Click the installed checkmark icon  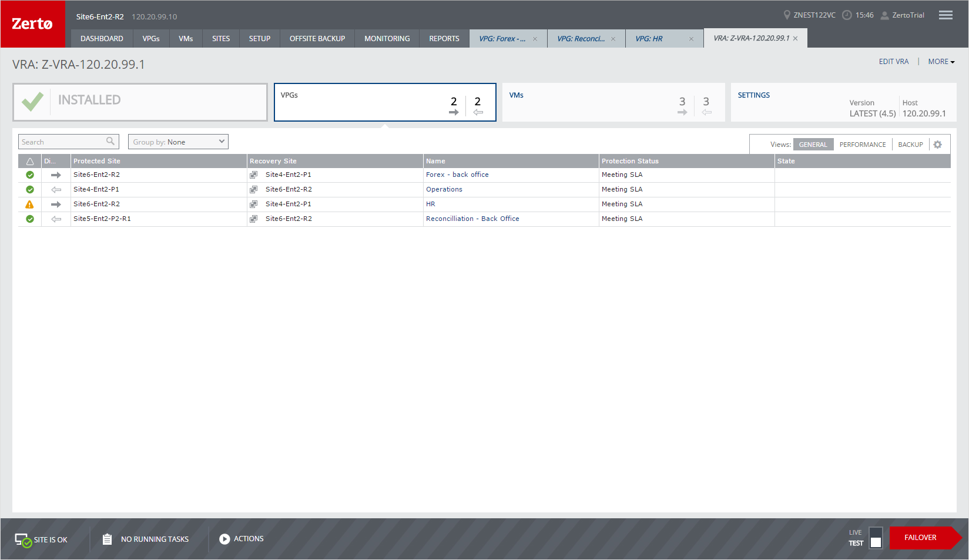click(x=32, y=102)
